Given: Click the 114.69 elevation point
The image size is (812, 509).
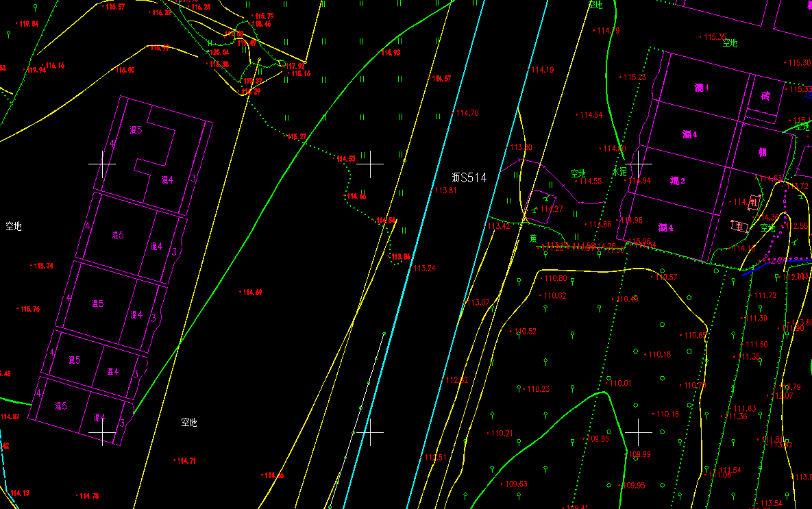Looking at the screenshot, I should coord(251,293).
